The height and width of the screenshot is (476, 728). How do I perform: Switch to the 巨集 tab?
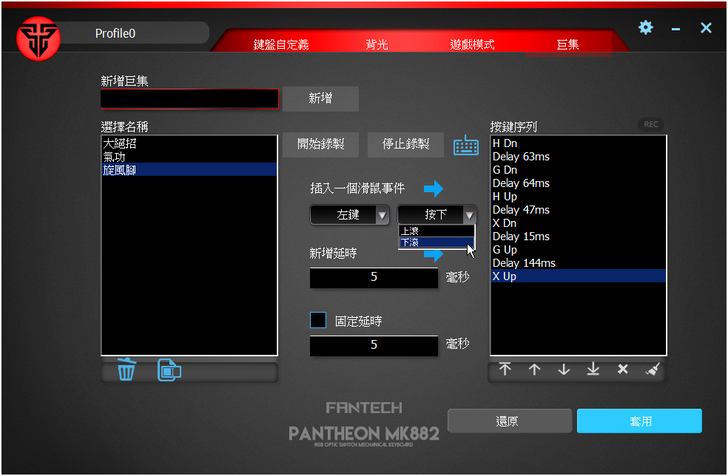567,45
